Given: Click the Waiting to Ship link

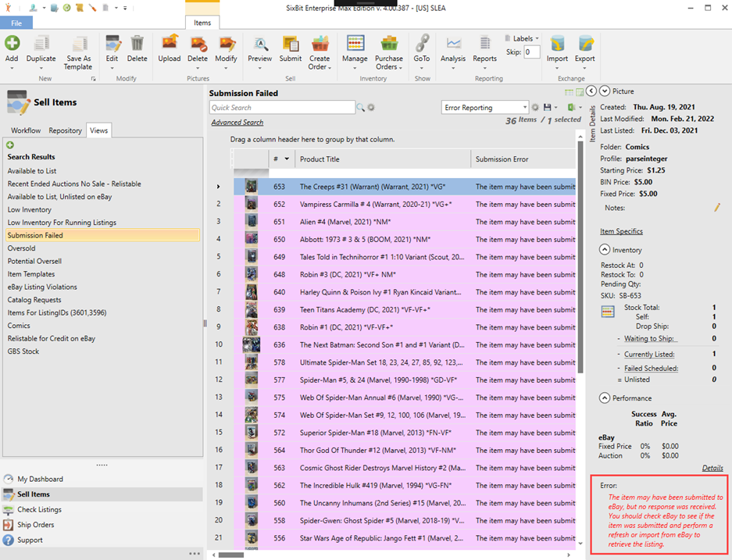Looking at the screenshot, I should click(x=649, y=338).
